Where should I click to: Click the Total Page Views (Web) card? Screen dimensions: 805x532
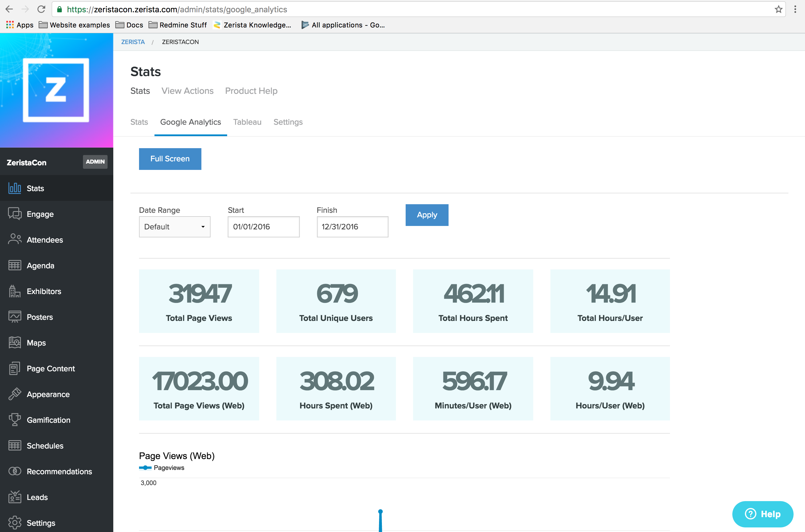tap(199, 388)
